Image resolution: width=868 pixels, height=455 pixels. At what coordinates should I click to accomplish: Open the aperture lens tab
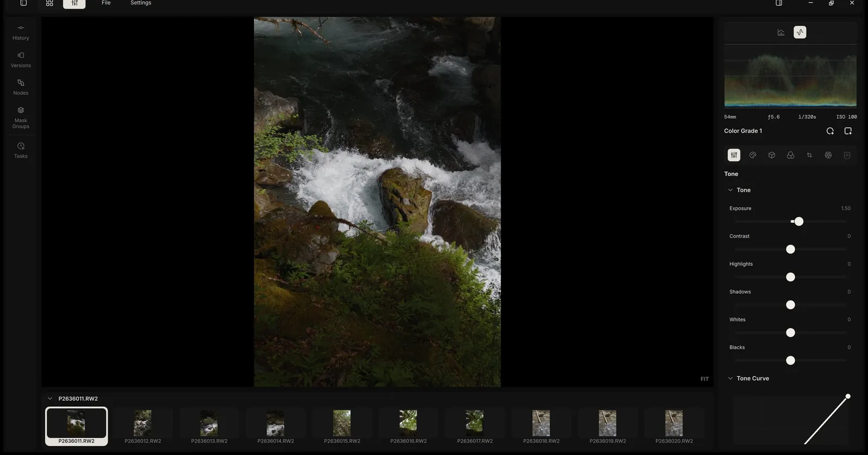(x=828, y=155)
